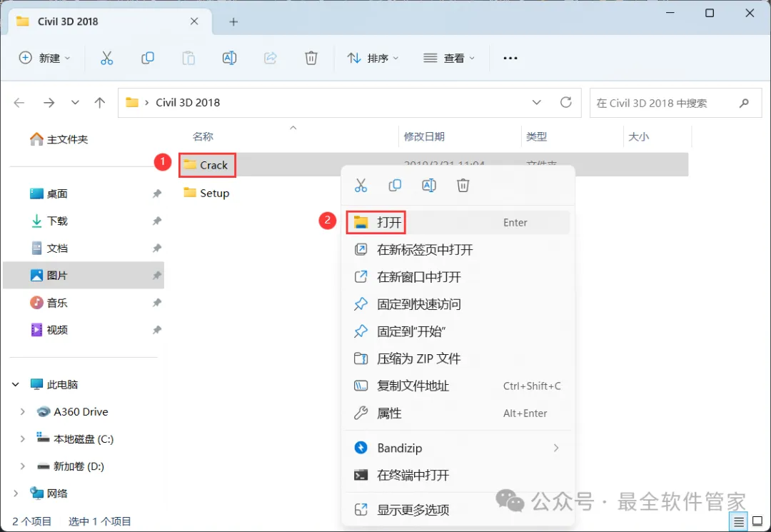Expand the 本地磁盘 (C:) node
Viewport: 771px width, 532px height.
point(22,438)
